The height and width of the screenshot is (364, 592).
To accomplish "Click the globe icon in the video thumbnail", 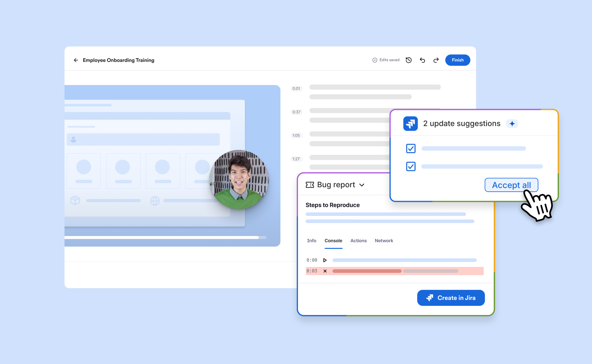I will coord(155,200).
